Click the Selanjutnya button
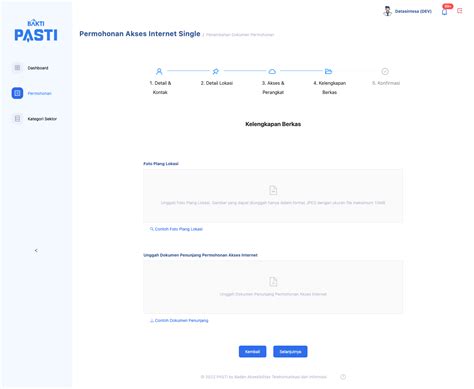This screenshot has height=389, width=474. click(290, 352)
